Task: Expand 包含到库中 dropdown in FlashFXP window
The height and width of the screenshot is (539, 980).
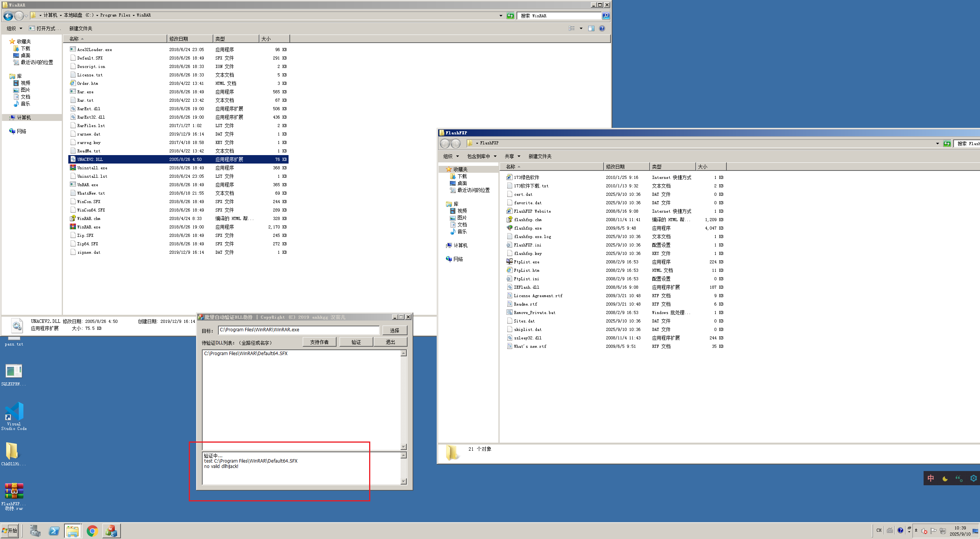Action: point(482,156)
